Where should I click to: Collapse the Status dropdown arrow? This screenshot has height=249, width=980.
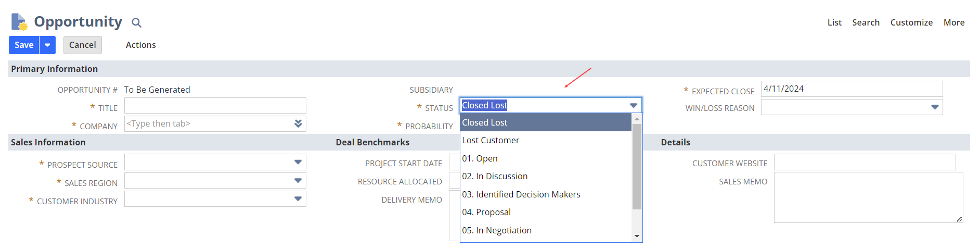pos(633,105)
